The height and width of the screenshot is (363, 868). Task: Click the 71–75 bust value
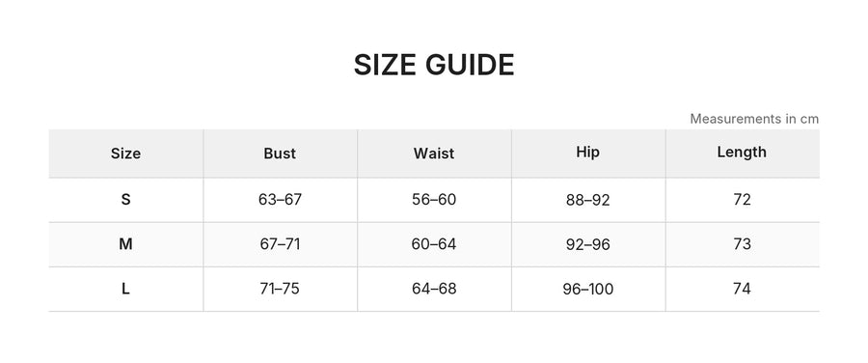(x=280, y=290)
